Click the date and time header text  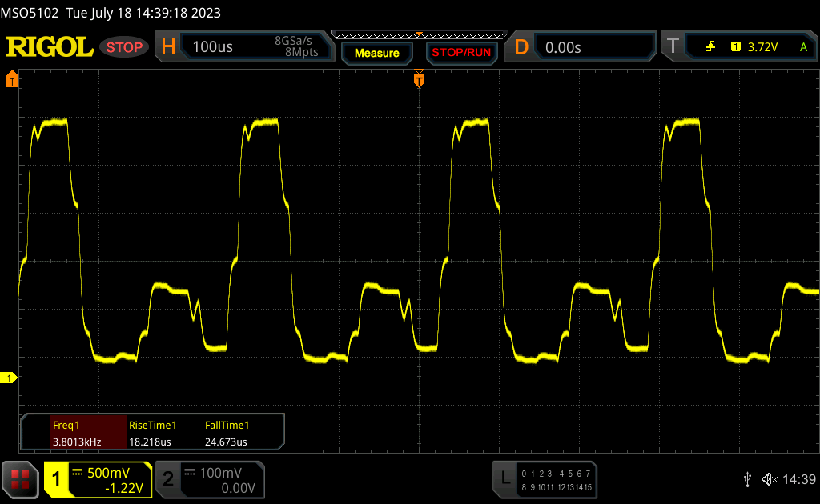pyautogui.click(x=143, y=13)
